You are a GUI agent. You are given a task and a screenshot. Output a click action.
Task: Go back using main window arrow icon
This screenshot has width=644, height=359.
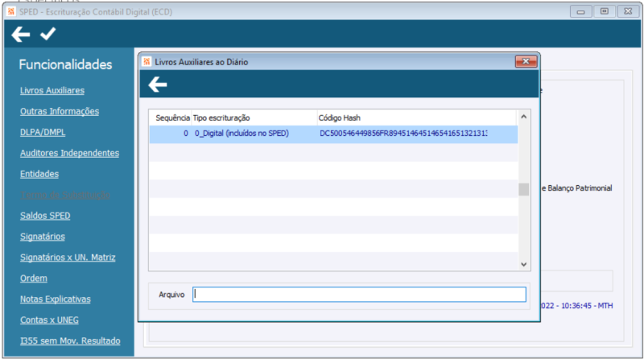click(21, 34)
